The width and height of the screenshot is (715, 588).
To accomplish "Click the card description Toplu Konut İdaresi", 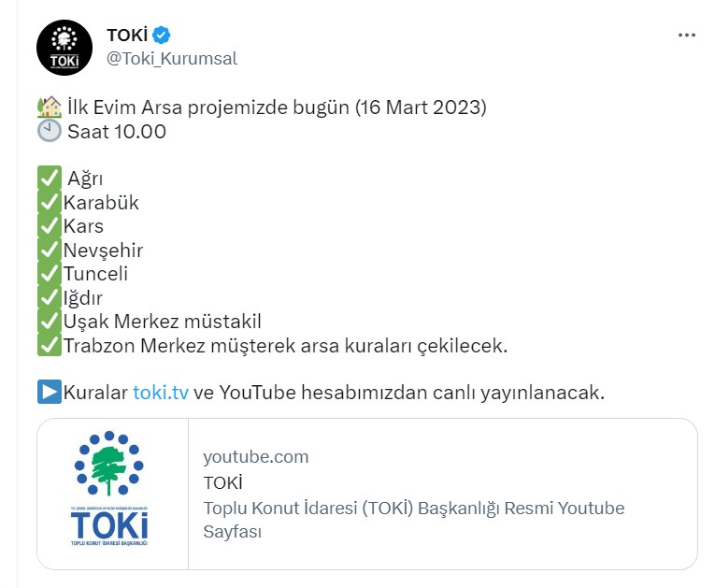I will pyautogui.click(x=414, y=520).
